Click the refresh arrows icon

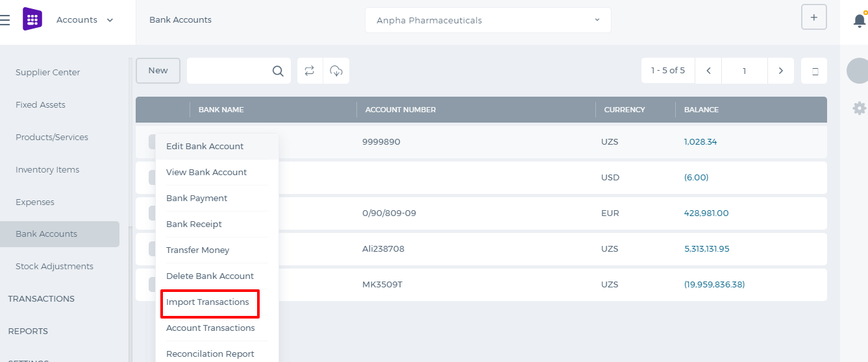310,71
